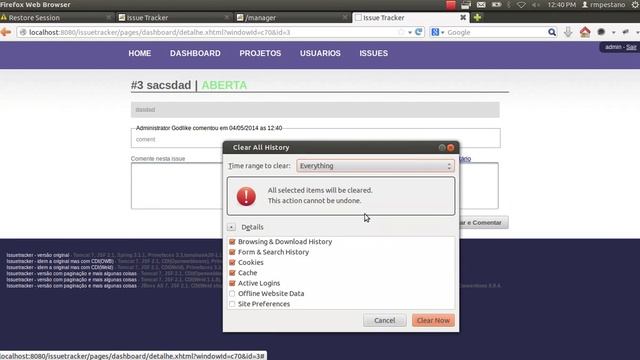Viewport: 640px width, 360px height.
Task: Open the search engine Google dropdown
Action: (x=438, y=32)
